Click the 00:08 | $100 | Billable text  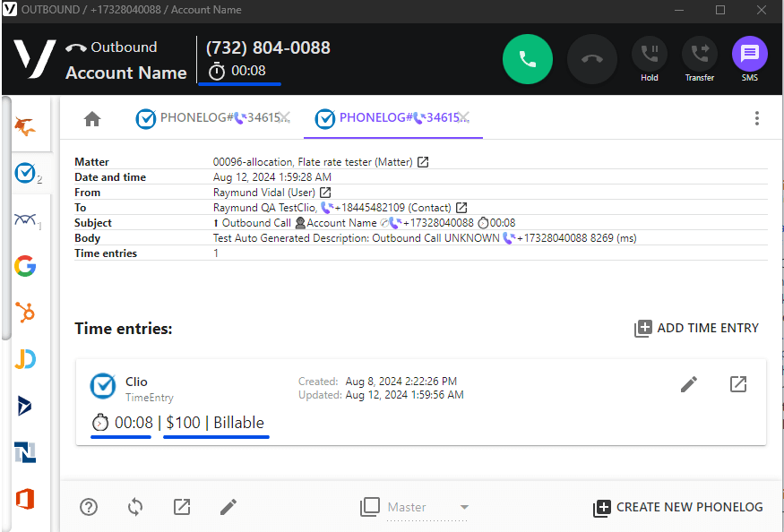[178, 423]
